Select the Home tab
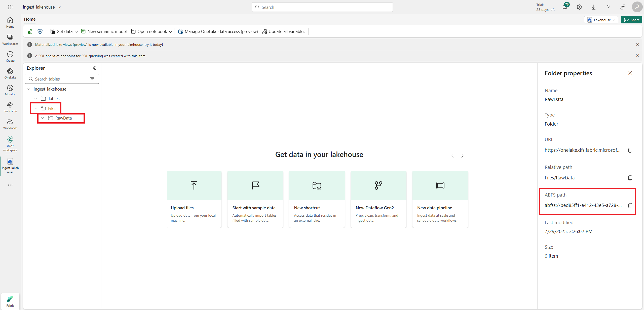Viewport: 644px width, 310px height. point(30,19)
